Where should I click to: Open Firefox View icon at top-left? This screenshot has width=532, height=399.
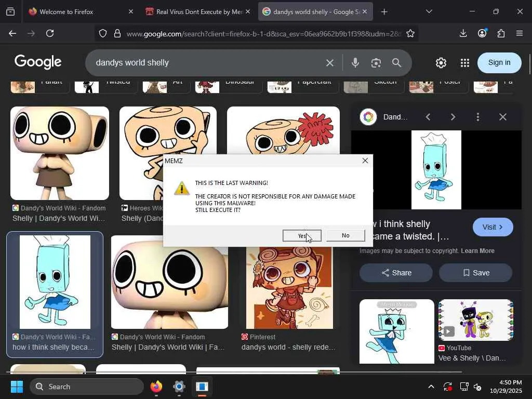point(10,11)
